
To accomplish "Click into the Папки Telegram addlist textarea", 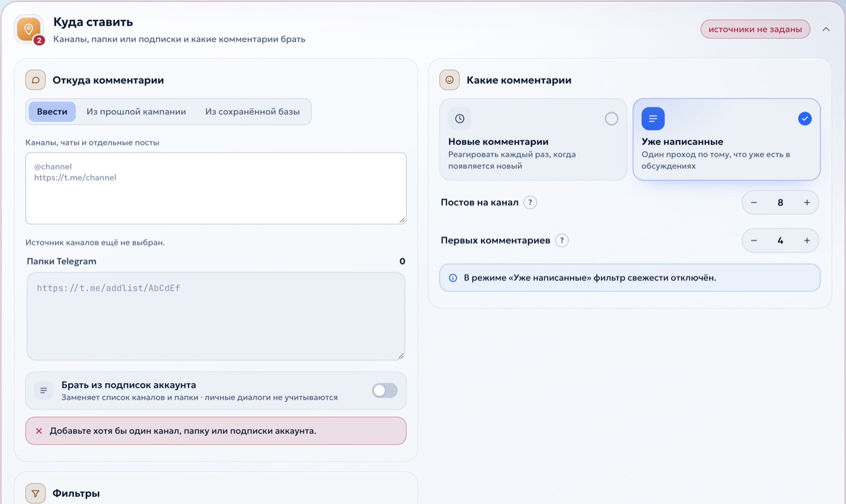I will pyautogui.click(x=216, y=317).
